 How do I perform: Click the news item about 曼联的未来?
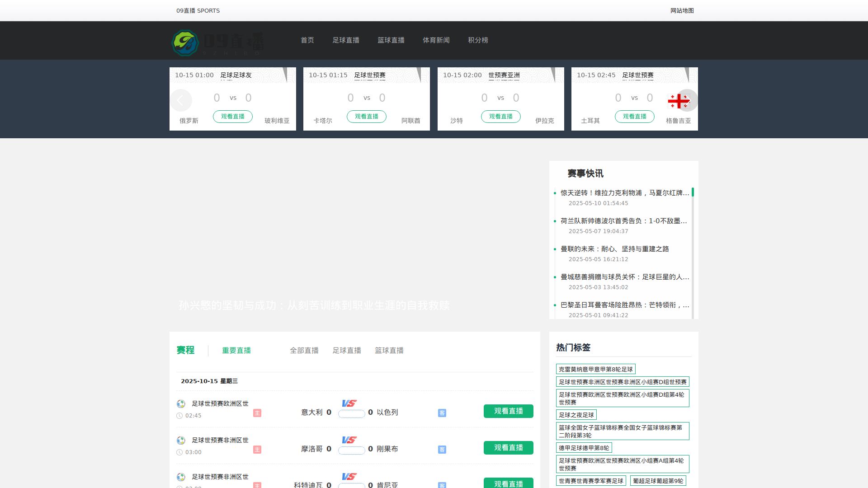tap(615, 249)
